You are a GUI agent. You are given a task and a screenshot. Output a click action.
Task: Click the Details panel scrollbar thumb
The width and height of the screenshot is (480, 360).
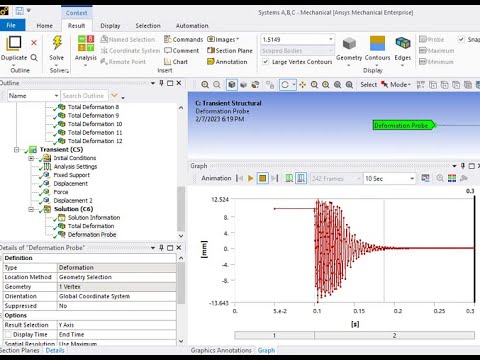[x=181, y=283]
